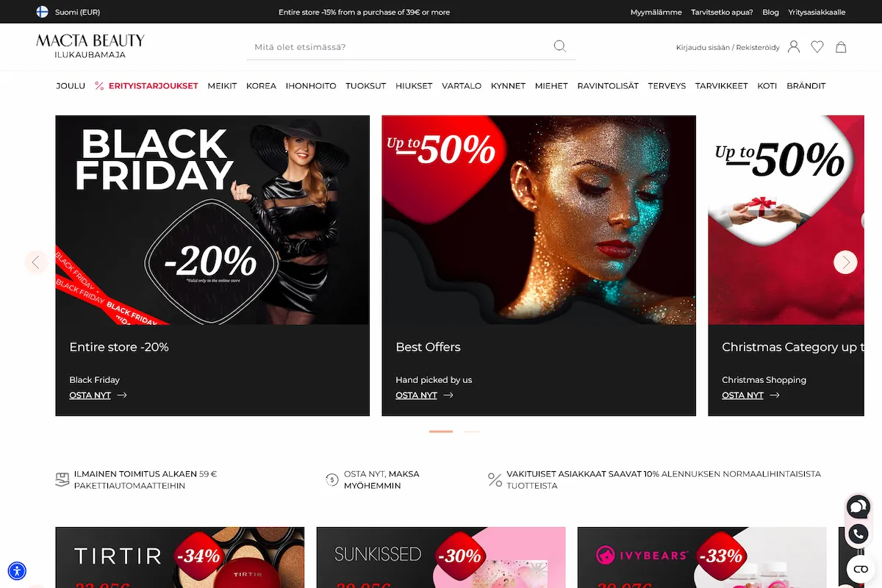
Task: Click the Finland flag icon
Action: point(43,12)
